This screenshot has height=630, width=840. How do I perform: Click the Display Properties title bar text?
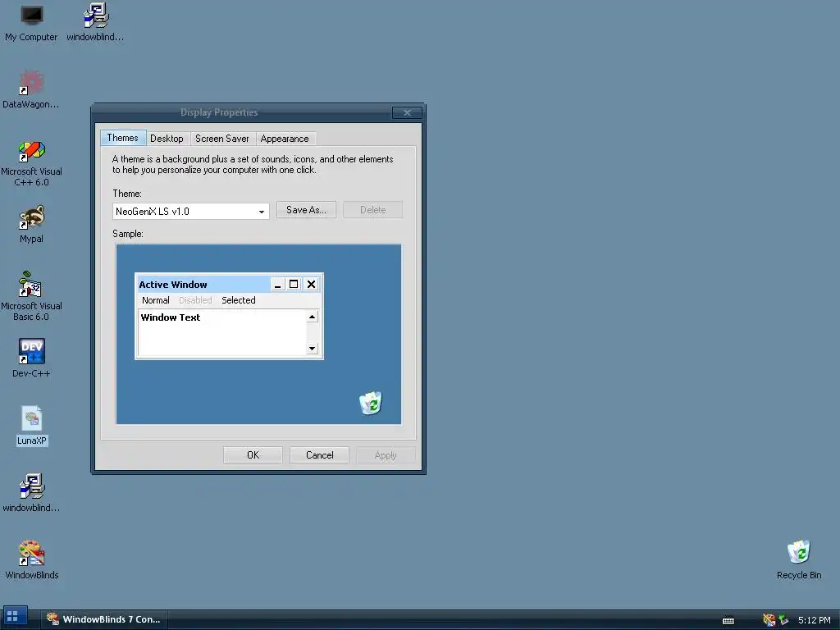tap(219, 112)
